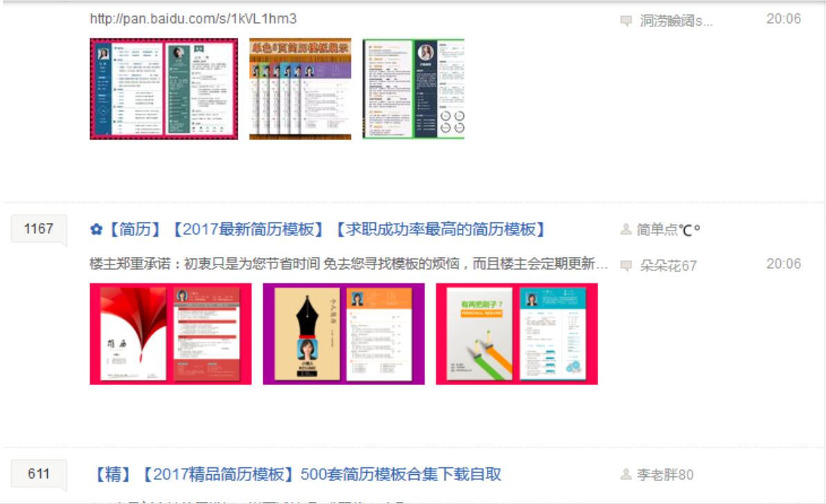Visit author 简单点℃° profile

(x=668, y=229)
